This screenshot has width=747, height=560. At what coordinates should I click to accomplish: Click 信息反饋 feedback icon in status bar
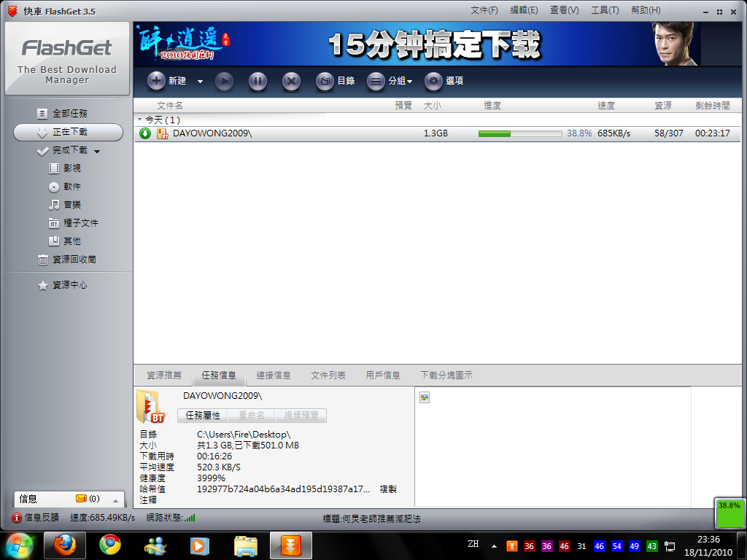click(17, 518)
